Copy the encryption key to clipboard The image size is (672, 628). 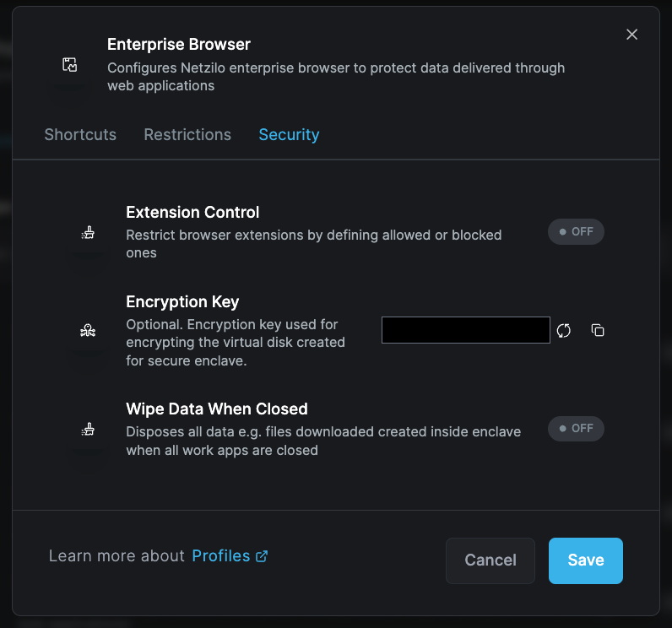tap(598, 331)
